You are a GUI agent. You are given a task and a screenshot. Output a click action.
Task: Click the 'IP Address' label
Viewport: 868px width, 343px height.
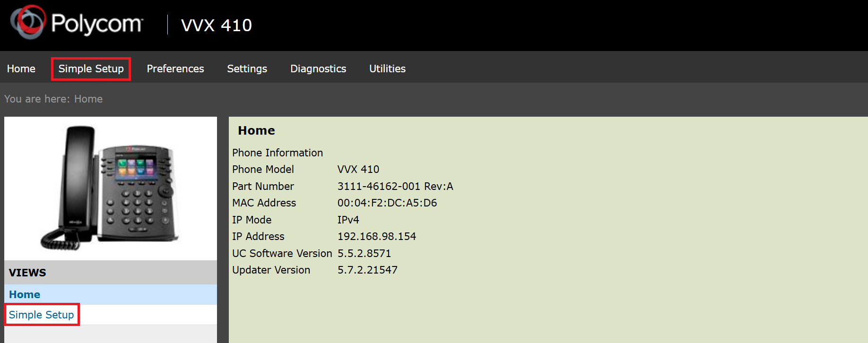(258, 236)
